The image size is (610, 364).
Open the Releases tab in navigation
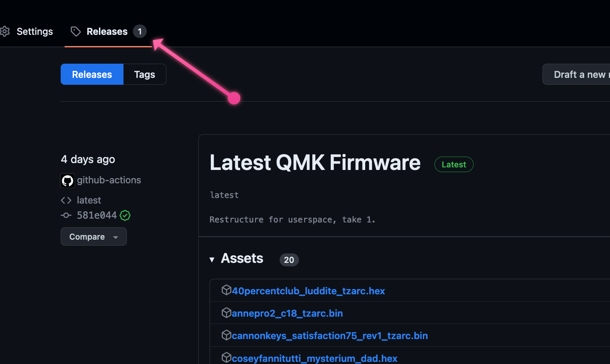pos(107,31)
